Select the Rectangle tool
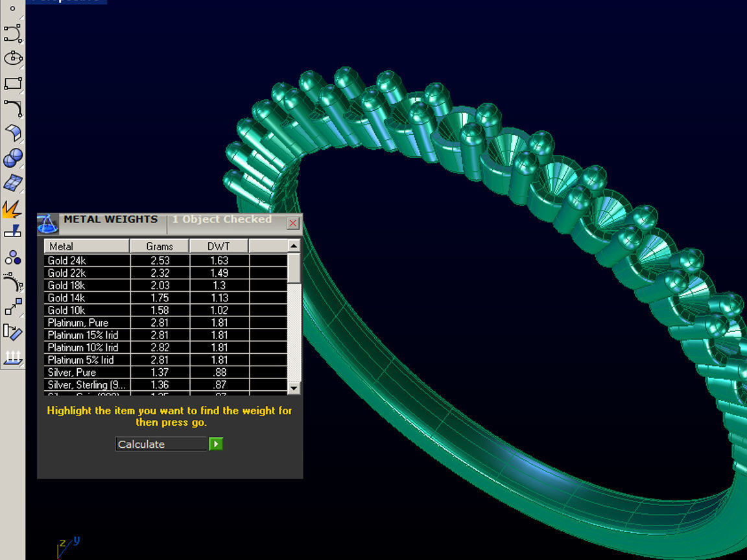Screen dimensions: 747x560 (x=13, y=84)
